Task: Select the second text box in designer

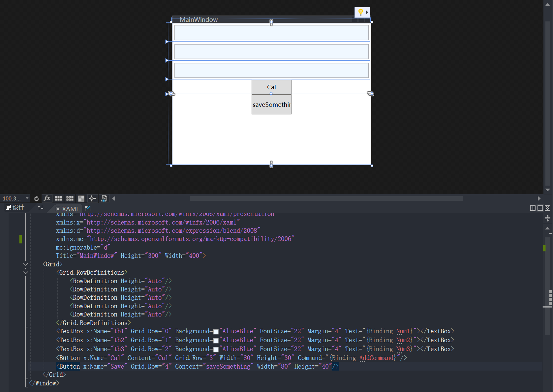Action: point(271,51)
